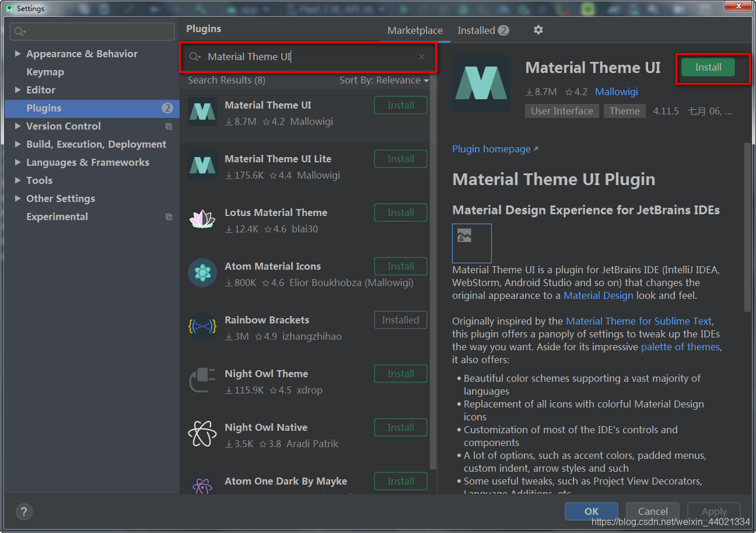Click Installed button for Rainbow Brackets

(x=401, y=320)
